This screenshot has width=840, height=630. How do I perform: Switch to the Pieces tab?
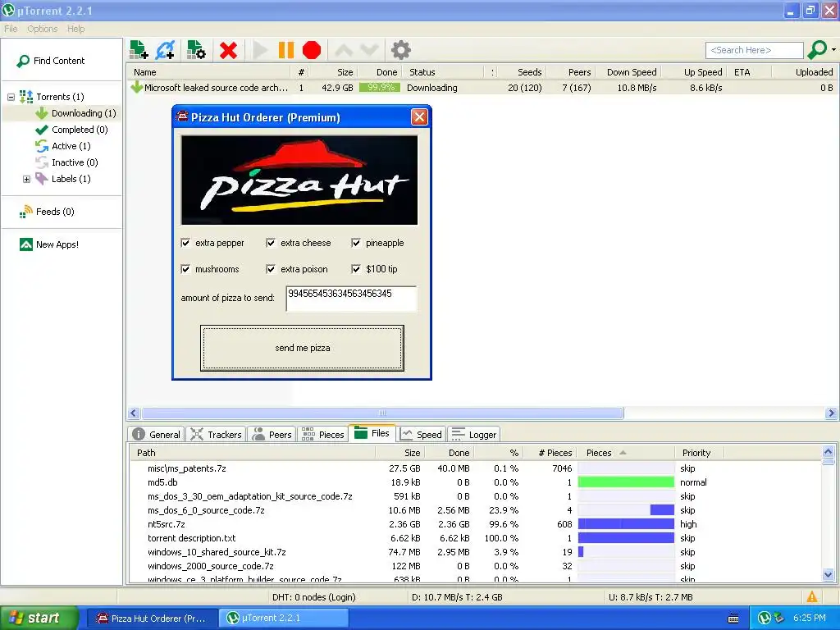click(x=322, y=435)
